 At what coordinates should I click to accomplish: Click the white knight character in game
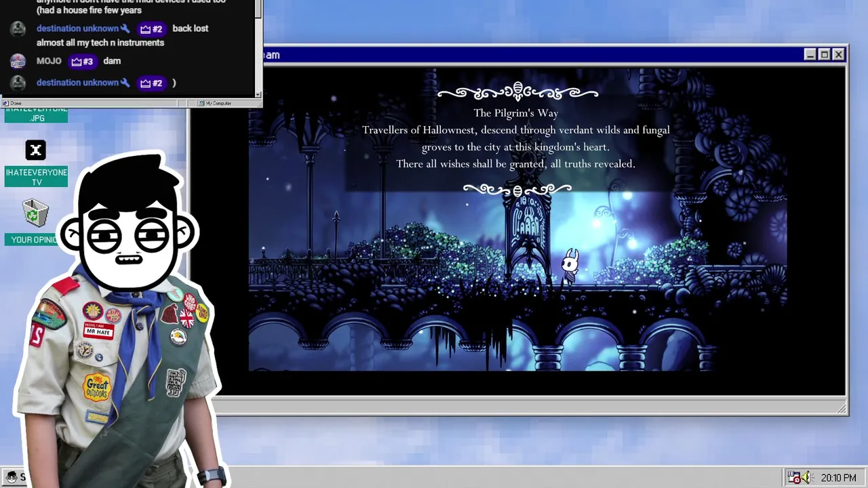pyautogui.click(x=570, y=266)
